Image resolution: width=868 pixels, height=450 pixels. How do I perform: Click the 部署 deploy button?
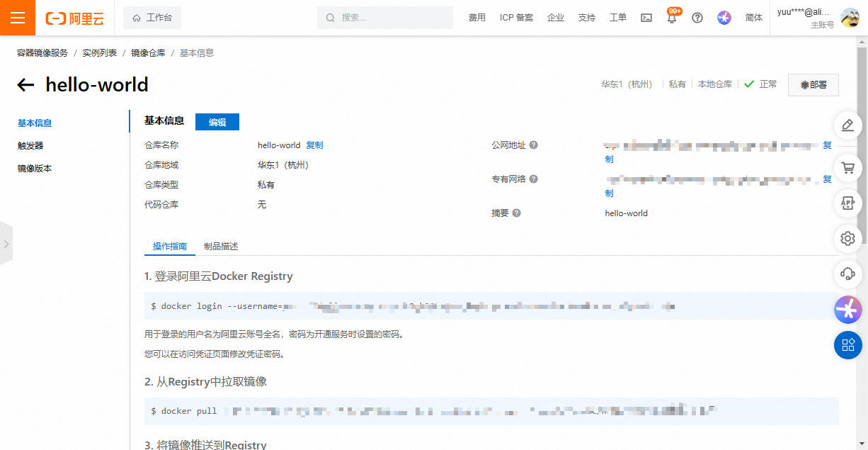tap(813, 84)
